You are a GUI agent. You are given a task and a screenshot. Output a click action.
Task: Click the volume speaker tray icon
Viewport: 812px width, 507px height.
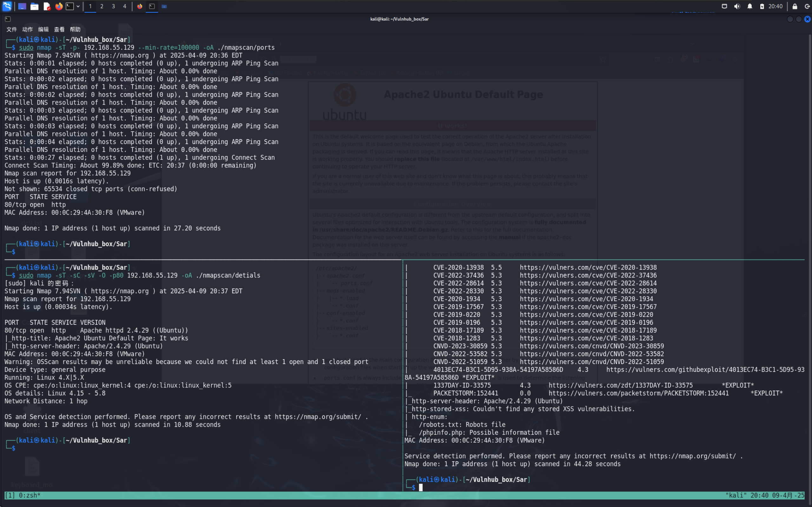click(737, 6)
